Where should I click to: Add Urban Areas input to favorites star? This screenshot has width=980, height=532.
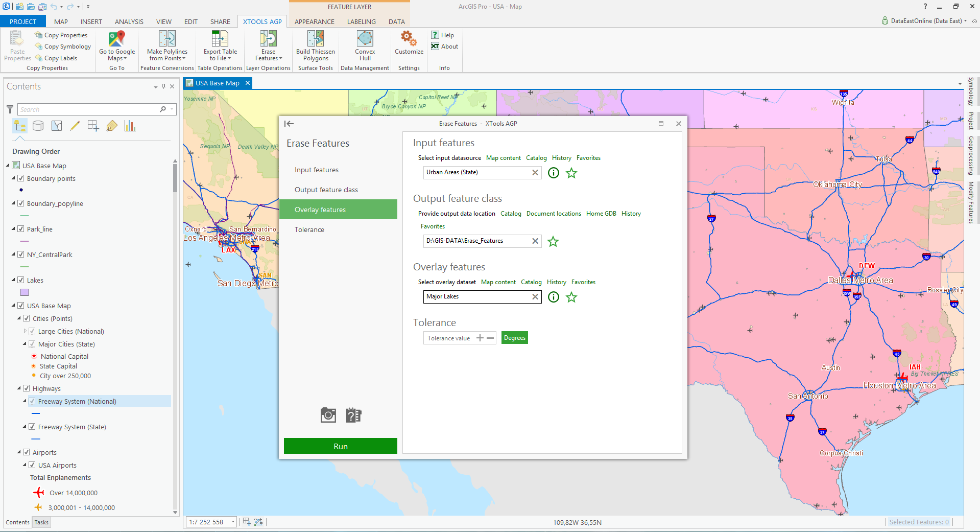571,173
